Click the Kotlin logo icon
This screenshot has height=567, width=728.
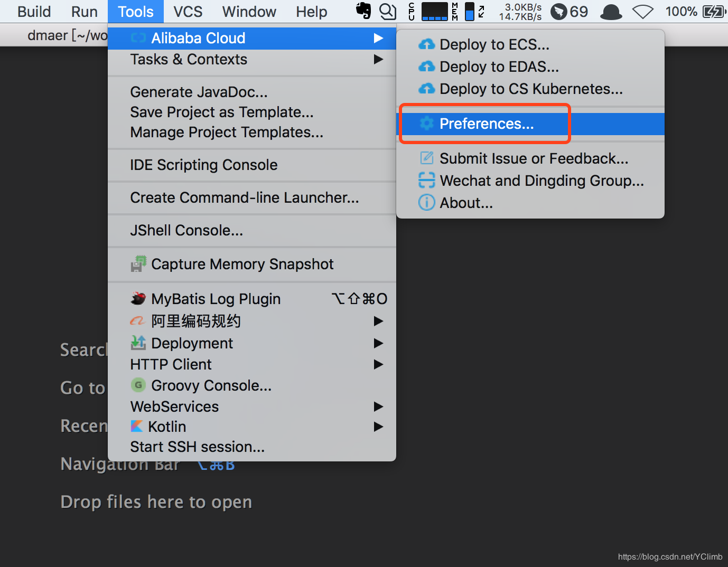pos(137,426)
